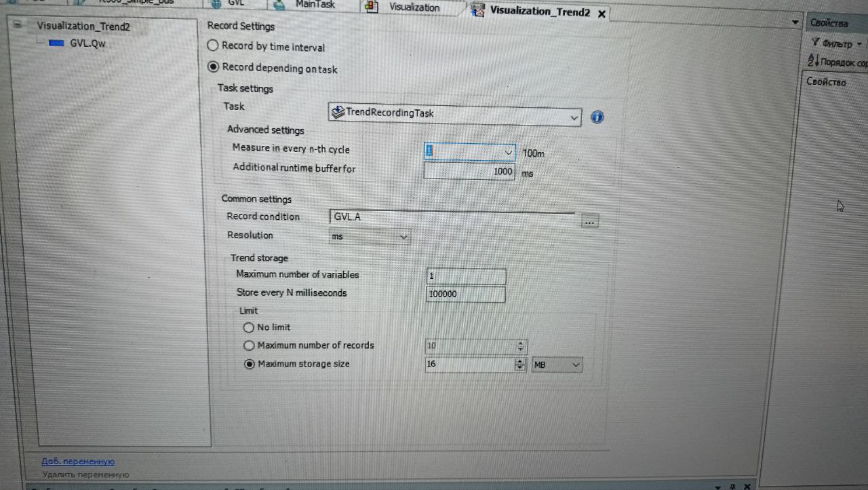This screenshot has width=868, height=490.
Task: Switch to the MainTask tab
Action: [x=314, y=5]
